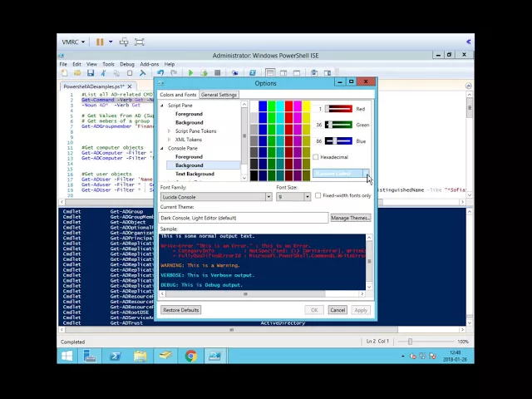Open the Debug menu
This screenshot has height=399, width=532.
pos(127,64)
